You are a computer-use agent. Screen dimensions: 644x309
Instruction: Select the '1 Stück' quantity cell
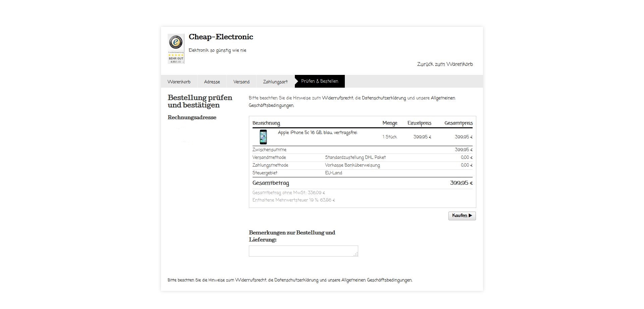pos(390,137)
